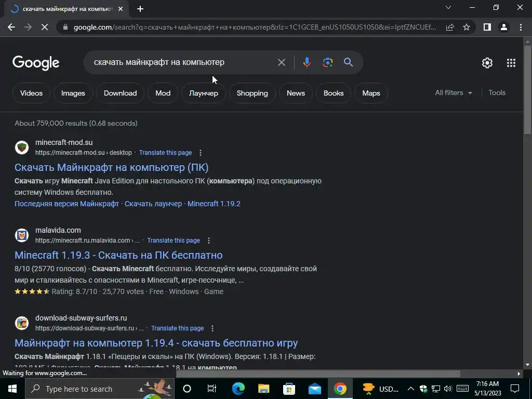Select the Mod filter chip
532x399 pixels.
click(163, 93)
